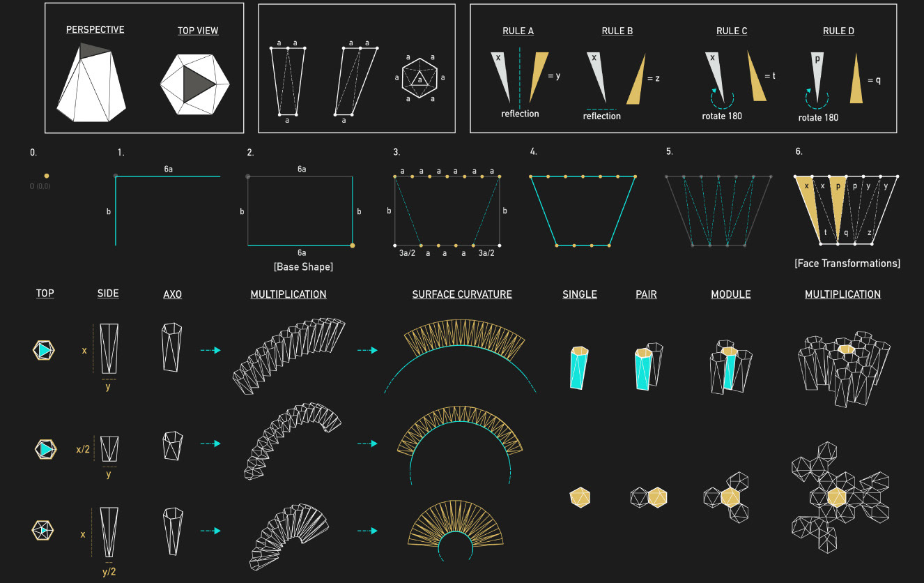
Task: Click the 'x/2' side dimension label
Action: 83,450
